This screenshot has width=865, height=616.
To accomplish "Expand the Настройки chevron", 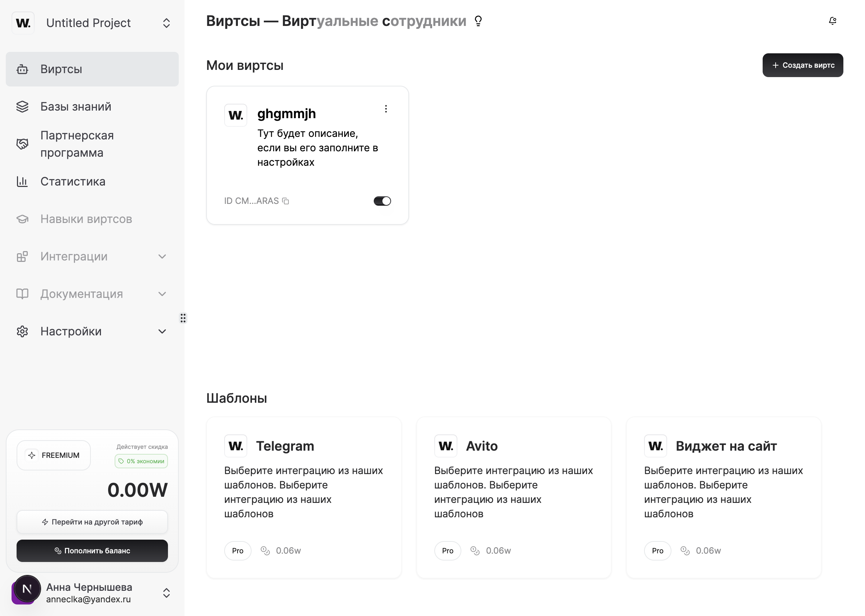I will tap(162, 331).
